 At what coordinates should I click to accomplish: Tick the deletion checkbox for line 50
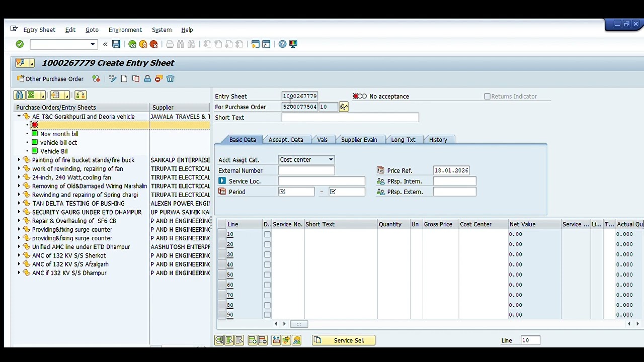pyautogui.click(x=267, y=275)
